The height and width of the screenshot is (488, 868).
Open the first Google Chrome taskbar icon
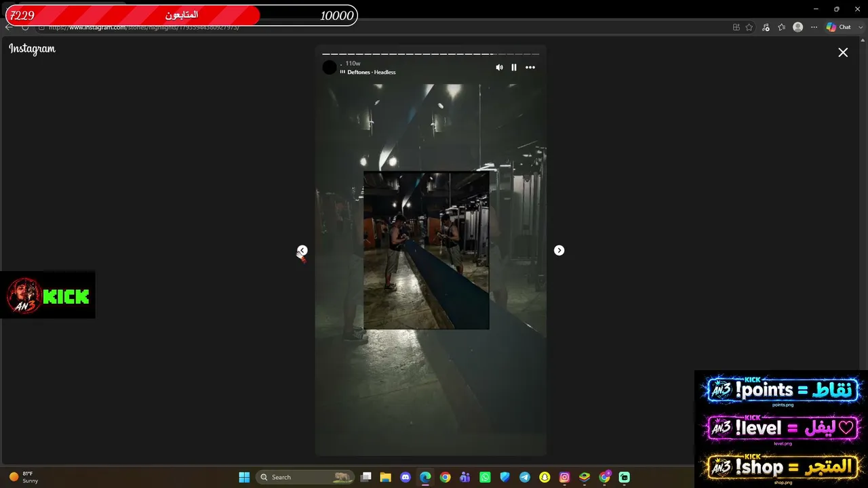(x=445, y=477)
